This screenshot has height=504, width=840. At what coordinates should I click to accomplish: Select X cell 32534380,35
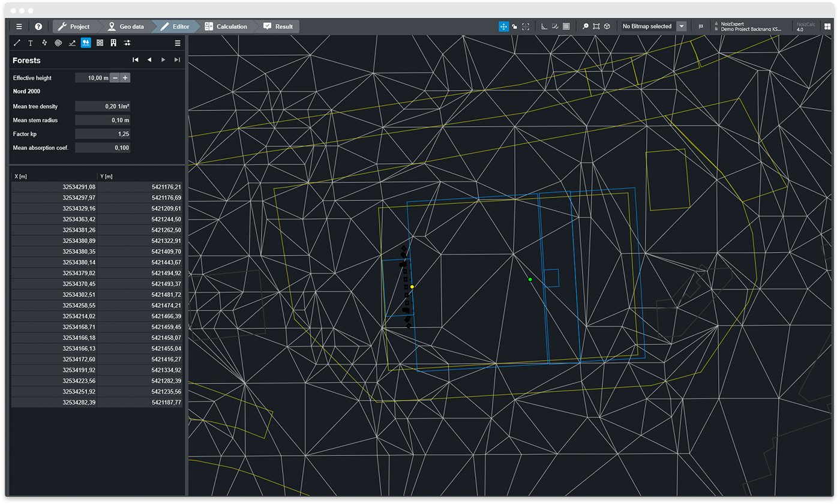[x=55, y=252]
